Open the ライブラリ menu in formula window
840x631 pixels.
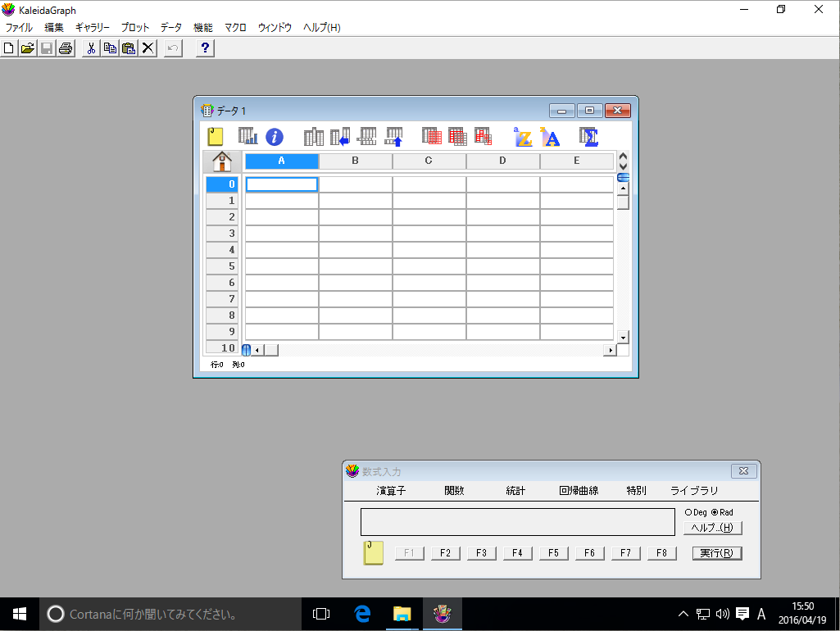pos(694,491)
